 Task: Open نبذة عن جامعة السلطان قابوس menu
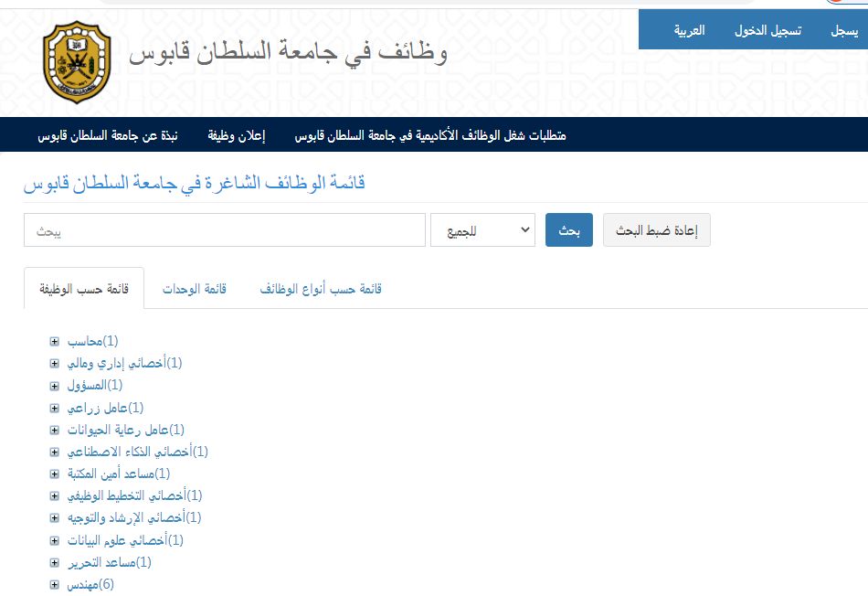point(108,135)
